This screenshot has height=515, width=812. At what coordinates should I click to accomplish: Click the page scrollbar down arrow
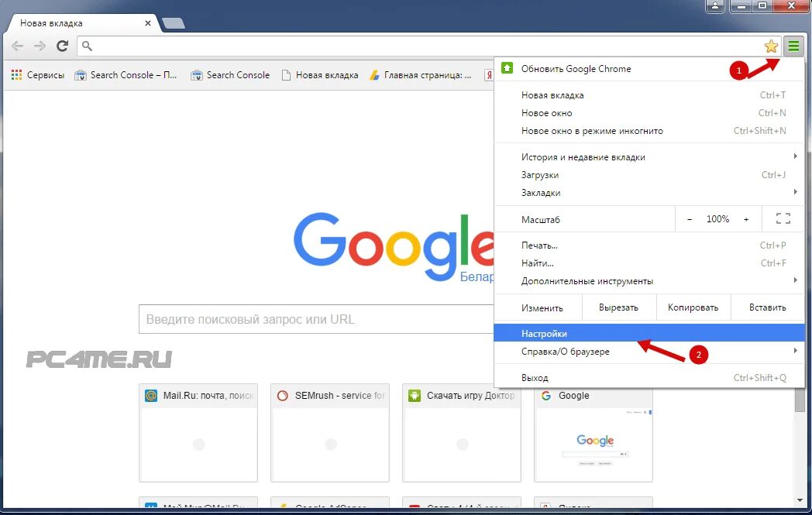pos(800,500)
